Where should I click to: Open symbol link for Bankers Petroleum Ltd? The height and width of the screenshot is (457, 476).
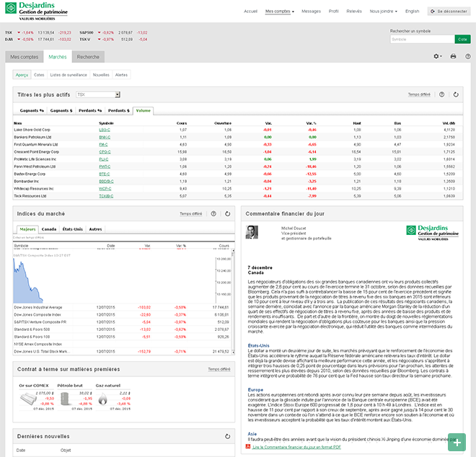[x=105, y=137]
